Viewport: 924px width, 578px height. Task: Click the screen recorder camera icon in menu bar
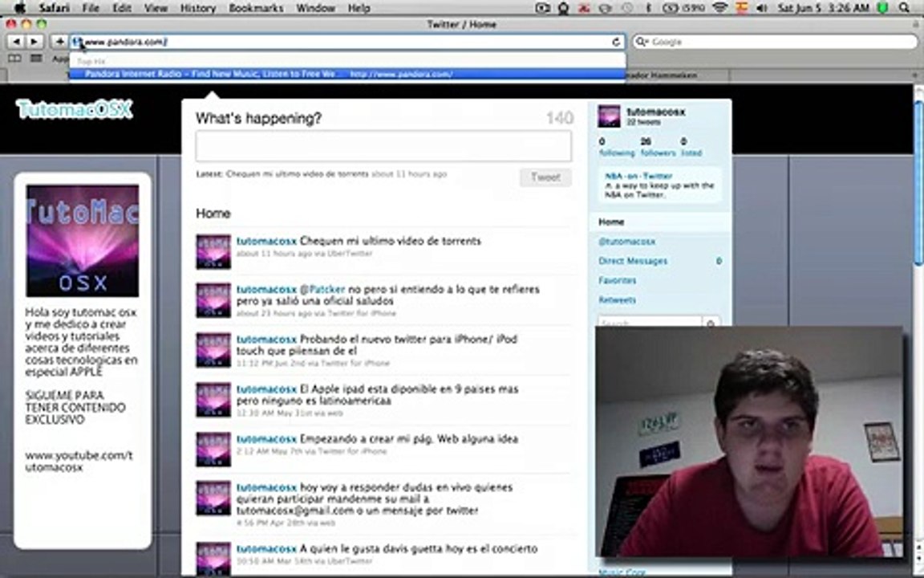(542, 8)
